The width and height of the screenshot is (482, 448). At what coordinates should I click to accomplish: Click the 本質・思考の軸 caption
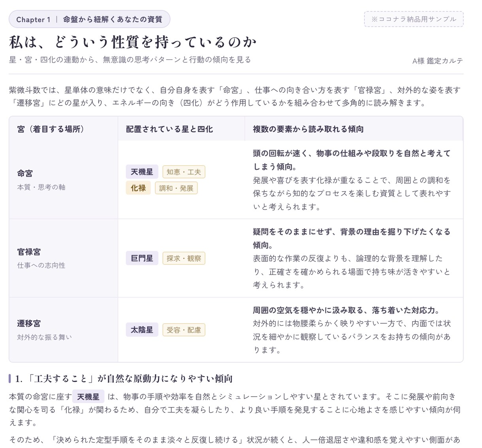[x=41, y=187]
